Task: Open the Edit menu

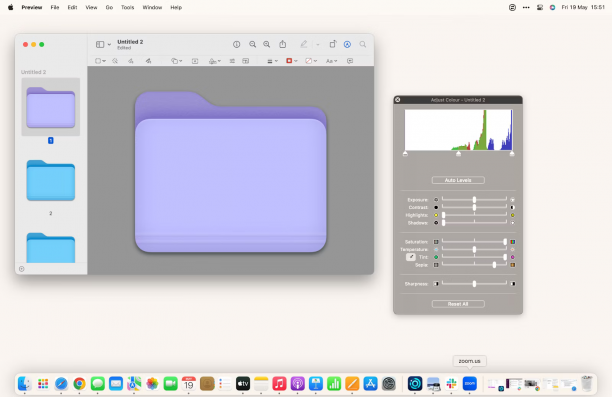Action: tap(72, 7)
